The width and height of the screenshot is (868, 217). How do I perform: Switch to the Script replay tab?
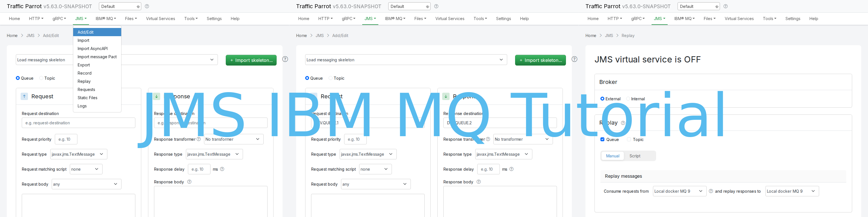point(635,156)
